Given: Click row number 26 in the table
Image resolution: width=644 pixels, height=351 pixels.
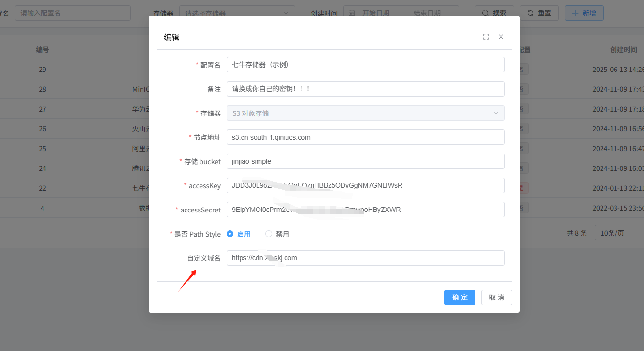Looking at the screenshot, I should click(43, 129).
